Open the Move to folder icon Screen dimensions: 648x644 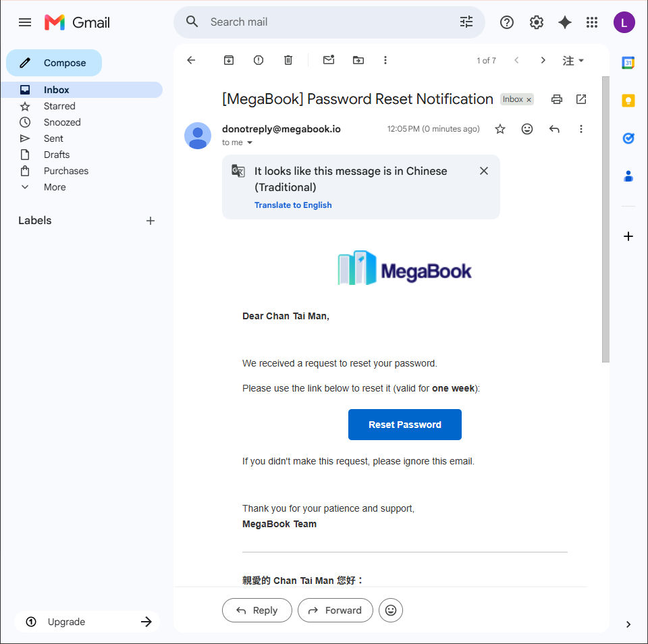[358, 60]
